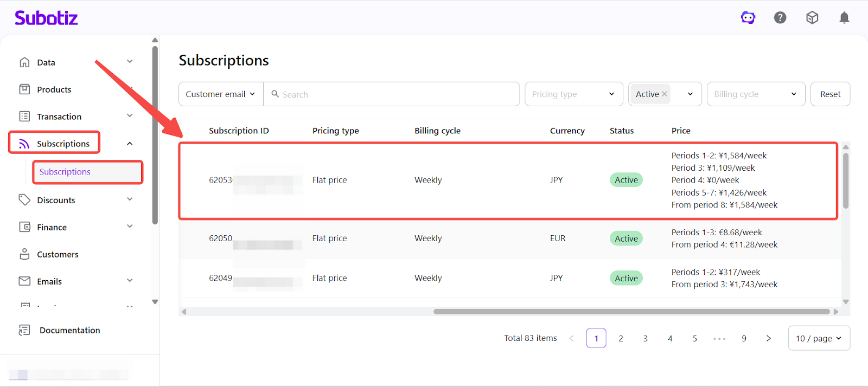Change the 10 / page size selector

tap(818, 338)
